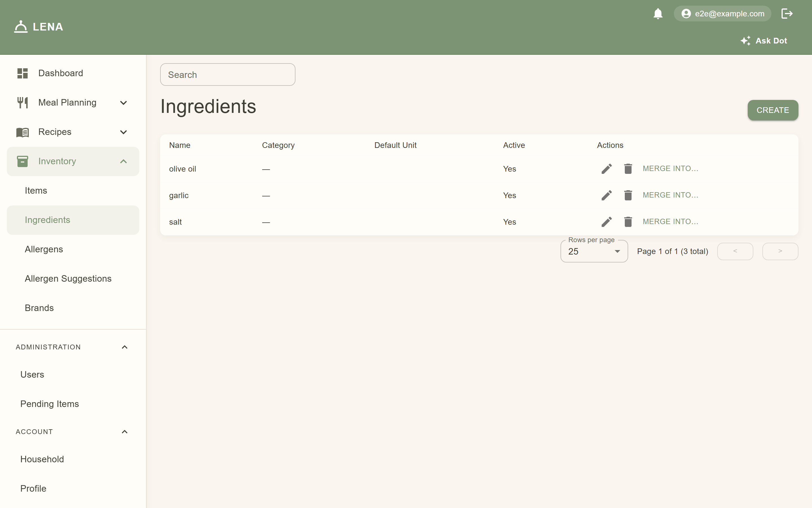This screenshot has height=508, width=812.
Task: Edit the salt ingredient
Action: point(606,222)
